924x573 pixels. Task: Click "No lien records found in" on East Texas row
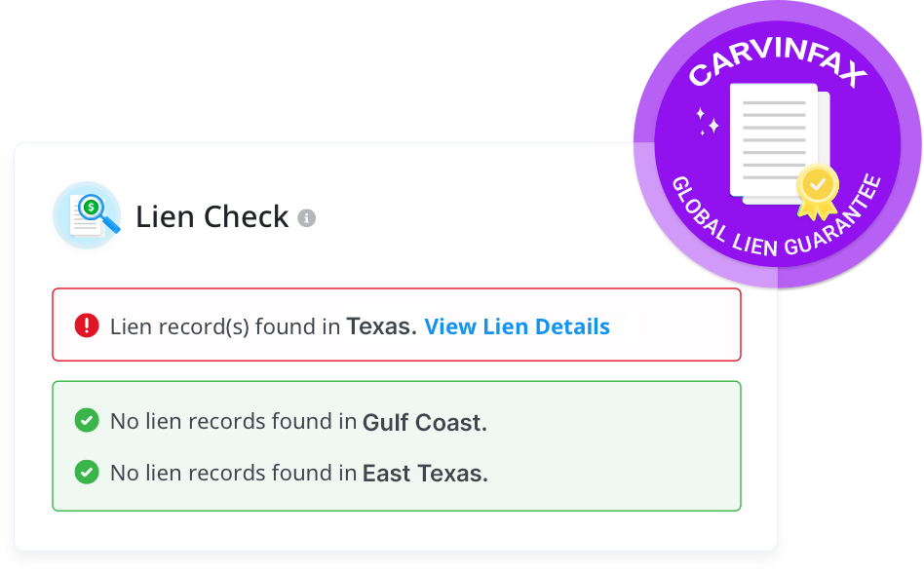click(233, 474)
